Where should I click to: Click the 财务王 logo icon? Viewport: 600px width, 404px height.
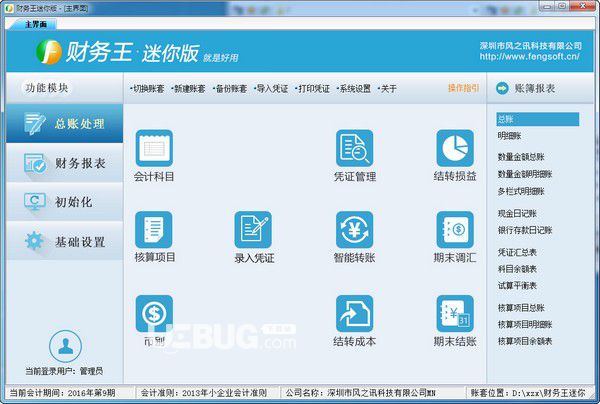pyautogui.click(x=49, y=52)
